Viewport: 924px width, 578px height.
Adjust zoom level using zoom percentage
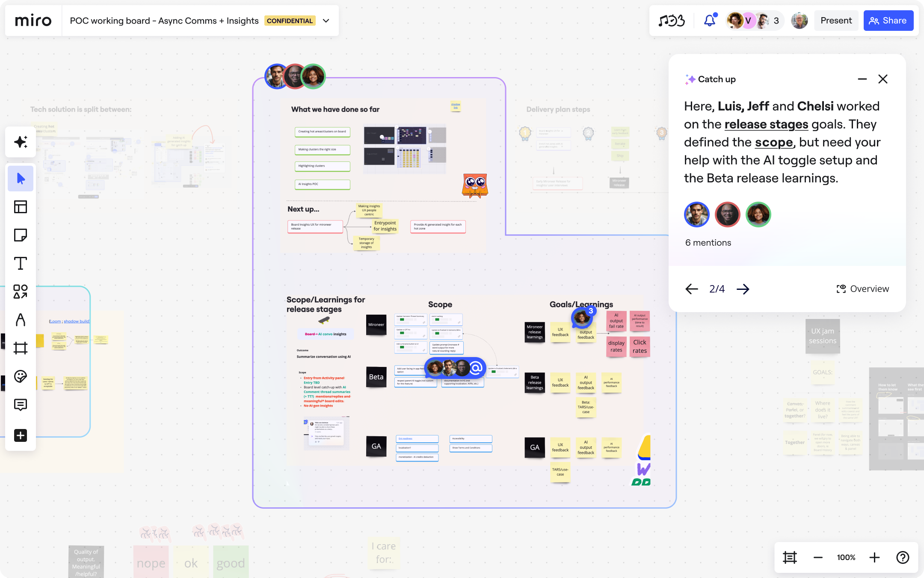coord(846,557)
